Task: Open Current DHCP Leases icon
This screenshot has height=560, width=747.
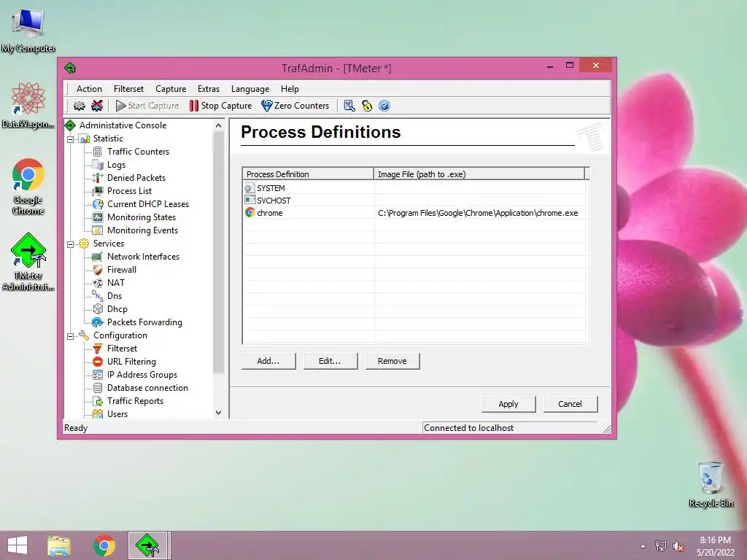Action: [x=98, y=204]
